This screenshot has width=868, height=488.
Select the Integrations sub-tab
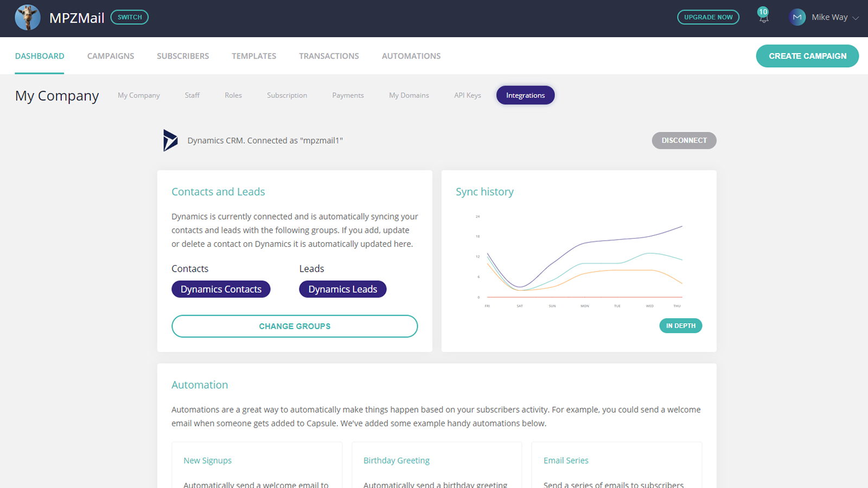pos(525,95)
